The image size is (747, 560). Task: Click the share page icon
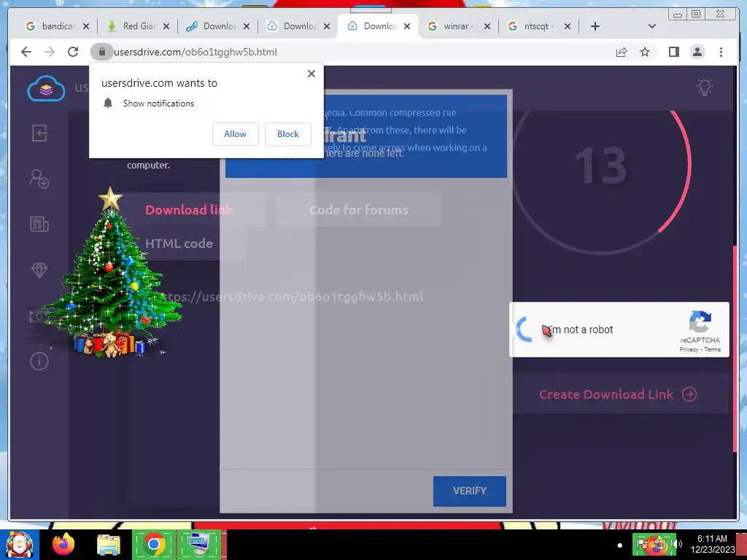(622, 52)
